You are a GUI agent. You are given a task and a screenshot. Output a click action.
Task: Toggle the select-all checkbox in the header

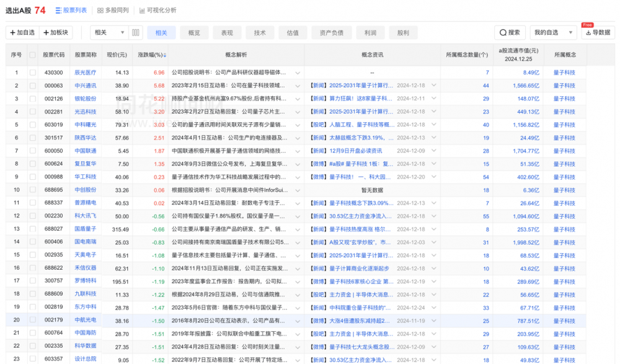coord(33,55)
